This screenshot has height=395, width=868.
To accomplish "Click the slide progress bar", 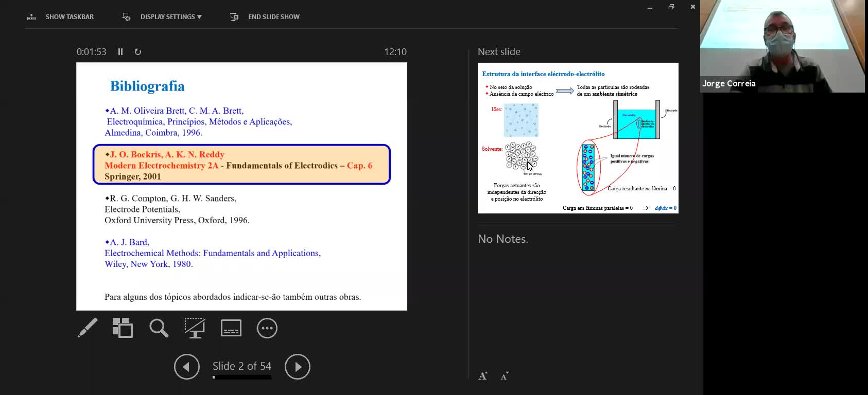I will pyautogui.click(x=241, y=378).
